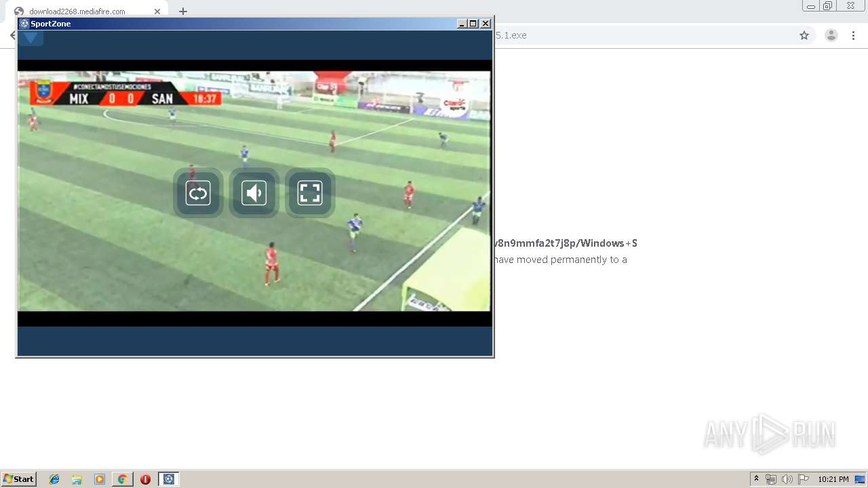Close the mediafire browser tab

157,12
